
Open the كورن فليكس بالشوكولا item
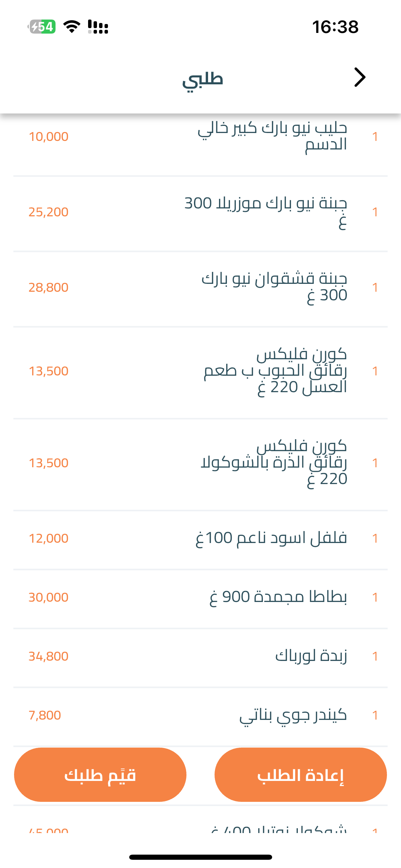274,463
